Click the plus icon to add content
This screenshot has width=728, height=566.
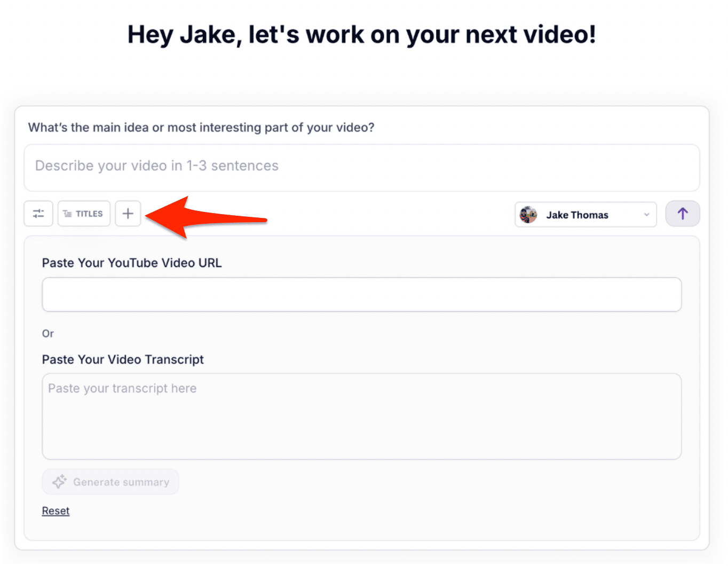(x=128, y=213)
